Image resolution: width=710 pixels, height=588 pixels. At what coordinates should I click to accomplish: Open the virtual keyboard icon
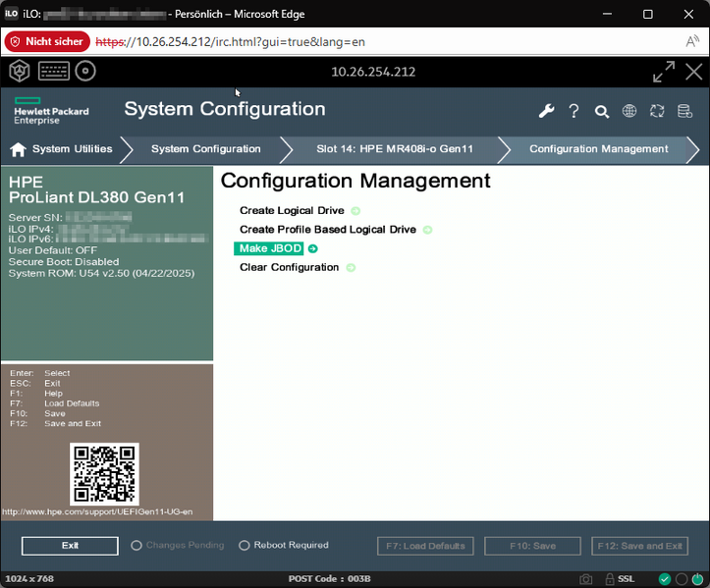click(54, 71)
